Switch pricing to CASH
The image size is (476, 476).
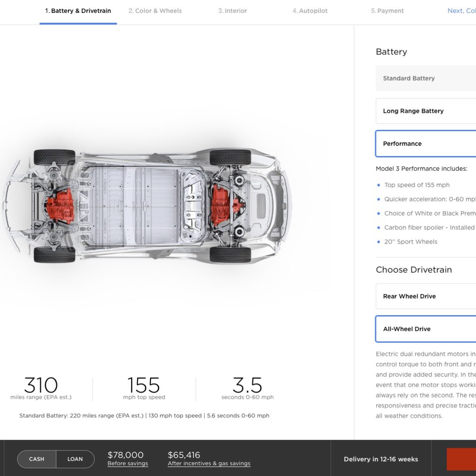(x=37, y=459)
